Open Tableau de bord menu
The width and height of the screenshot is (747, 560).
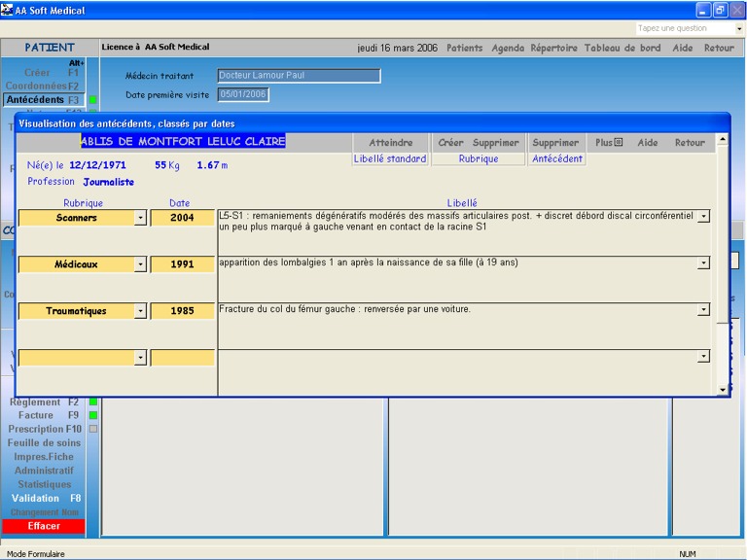(x=622, y=48)
